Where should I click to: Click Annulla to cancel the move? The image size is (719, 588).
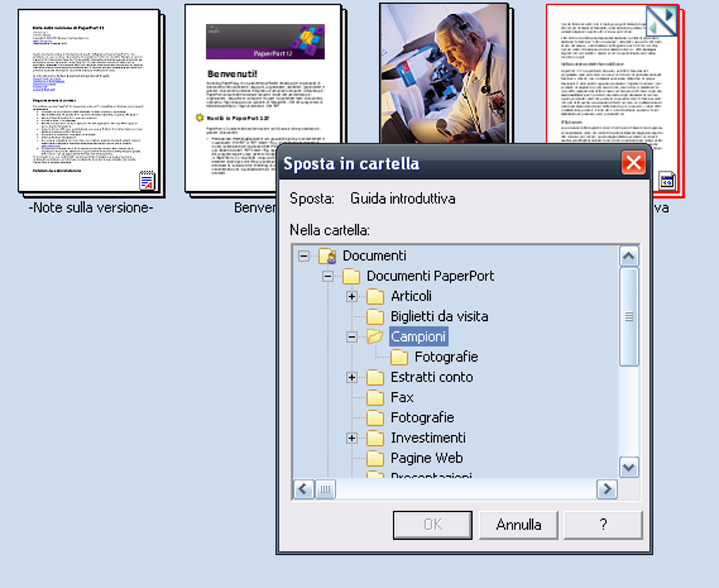pos(519,525)
